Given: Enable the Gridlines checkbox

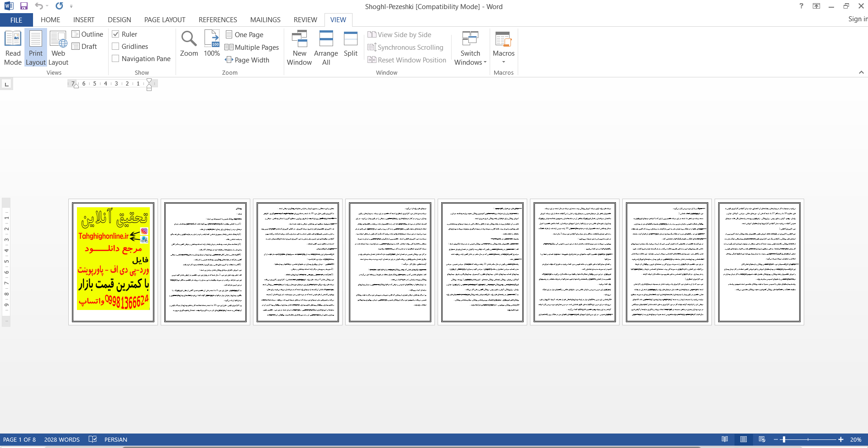Looking at the screenshot, I should (x=115, y=46).
